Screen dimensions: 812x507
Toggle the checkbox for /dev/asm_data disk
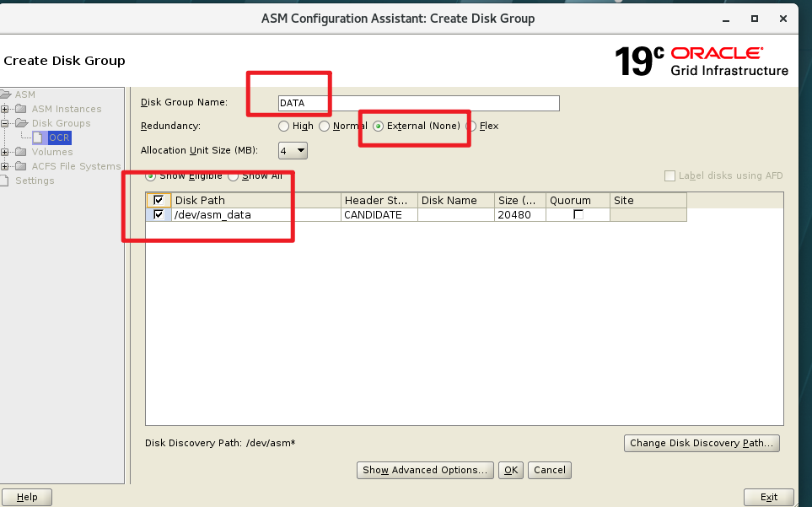pos(159,214)
